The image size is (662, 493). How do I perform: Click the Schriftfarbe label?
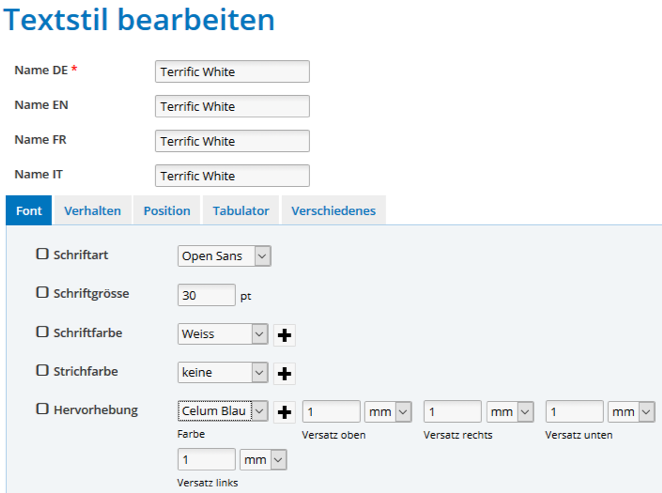coord(88,333)
